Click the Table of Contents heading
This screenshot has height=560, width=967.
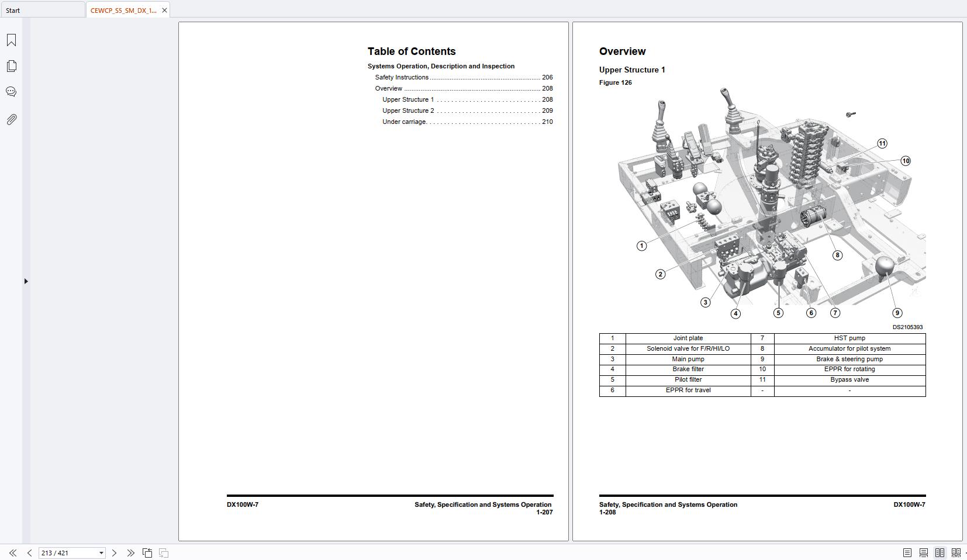click(x=412, y=51)
